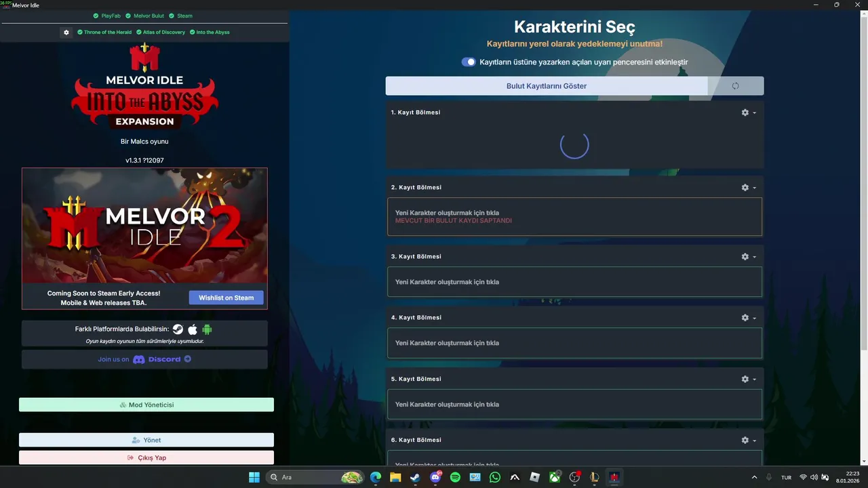
Task: Show hidden system tray icons
Action: (x=755, y=477)
